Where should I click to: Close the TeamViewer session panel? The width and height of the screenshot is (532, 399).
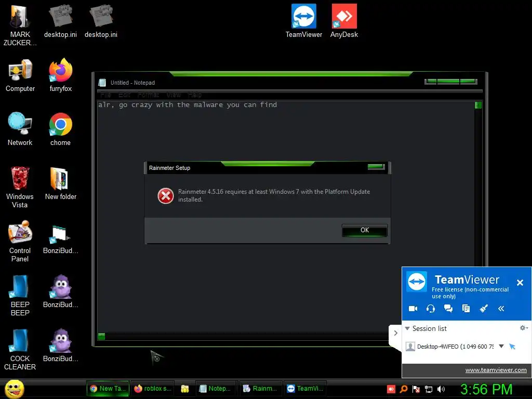click(520, 282)
